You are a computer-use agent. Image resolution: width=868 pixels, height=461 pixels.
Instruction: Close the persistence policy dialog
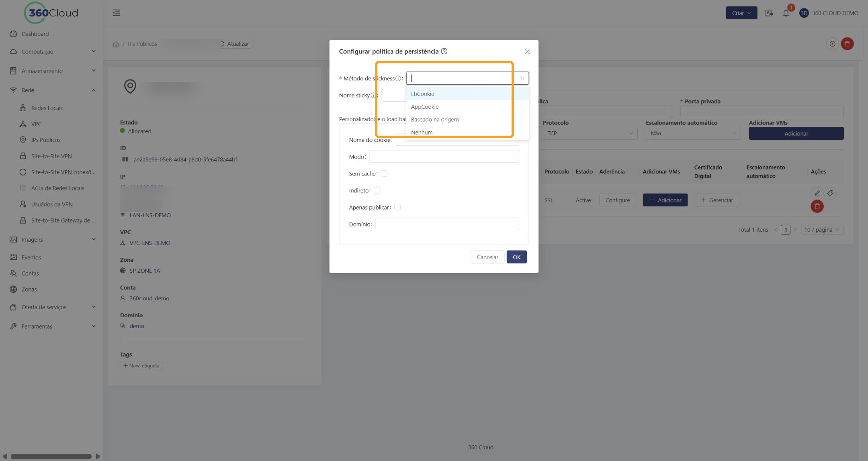[527, 52]
